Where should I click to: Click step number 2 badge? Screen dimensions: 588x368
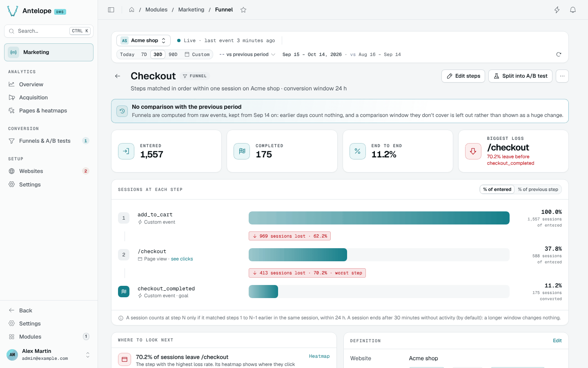[x=124, y=255]
